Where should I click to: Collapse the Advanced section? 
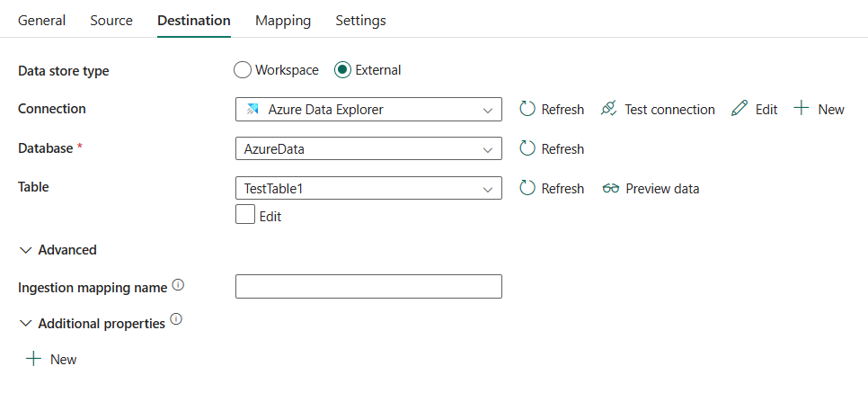click(25, 250)
